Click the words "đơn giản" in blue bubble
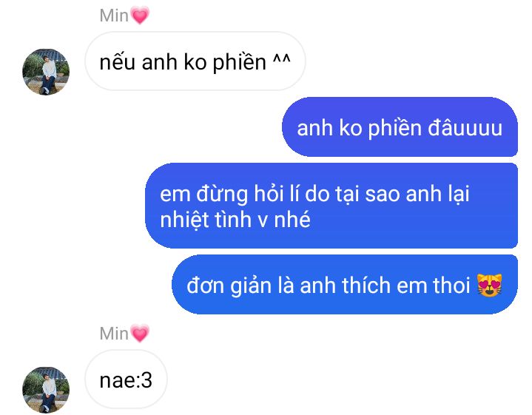 (229, 286)
